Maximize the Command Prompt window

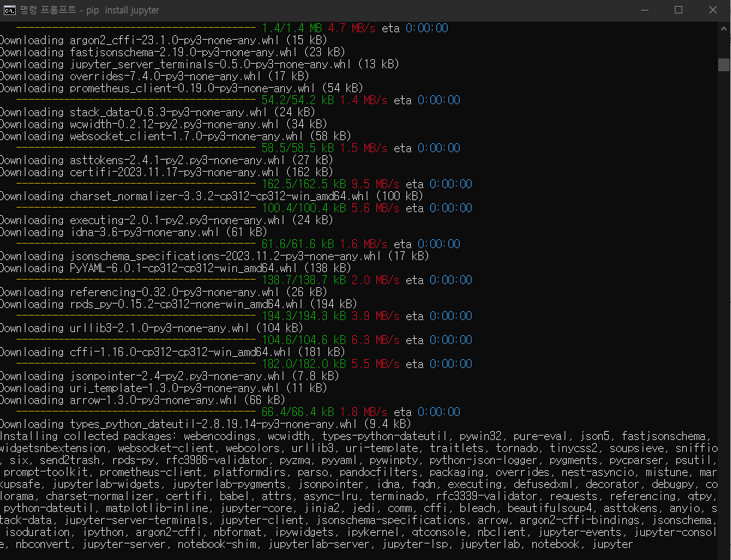coord(679,10)
